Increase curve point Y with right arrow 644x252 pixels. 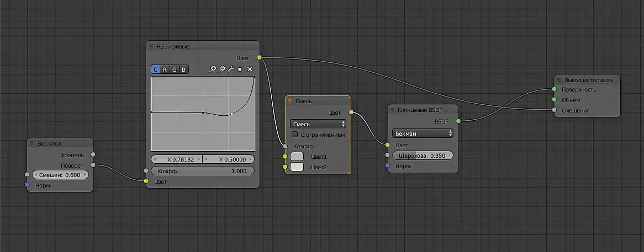tap(251, 159)
